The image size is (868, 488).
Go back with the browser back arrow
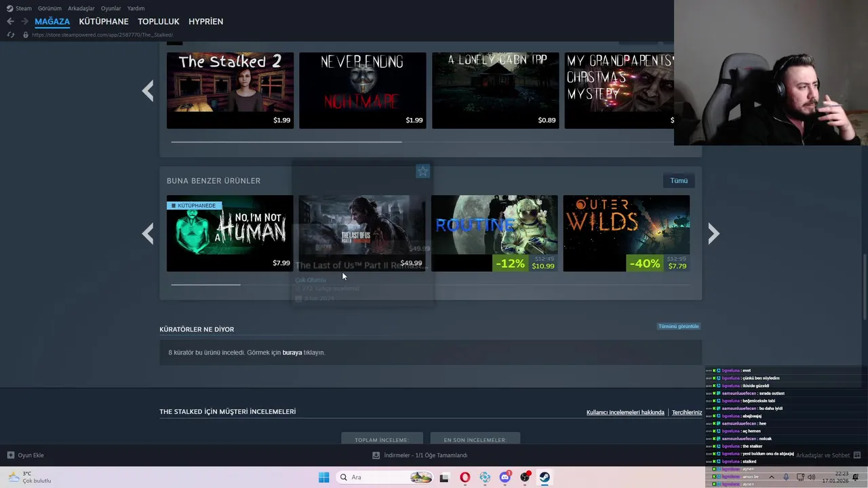10,22
